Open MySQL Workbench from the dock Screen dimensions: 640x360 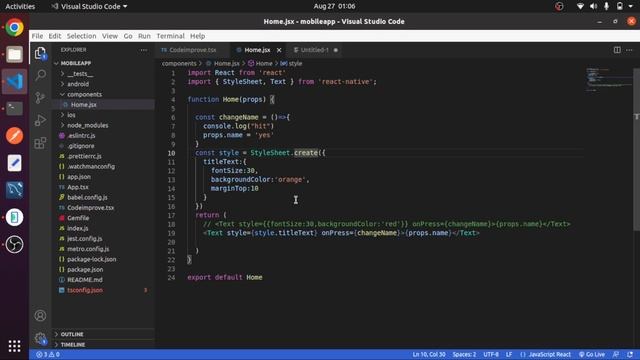(x=14, y=190)
